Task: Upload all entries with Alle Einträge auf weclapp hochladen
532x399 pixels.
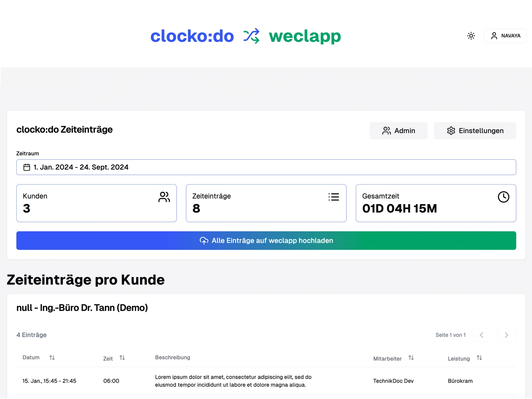Action: (266, 240)
